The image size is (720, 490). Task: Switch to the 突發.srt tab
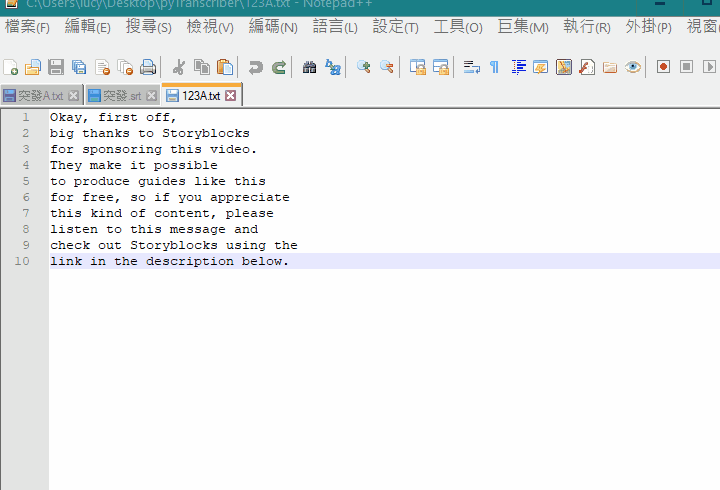click(x=122, y=96)
